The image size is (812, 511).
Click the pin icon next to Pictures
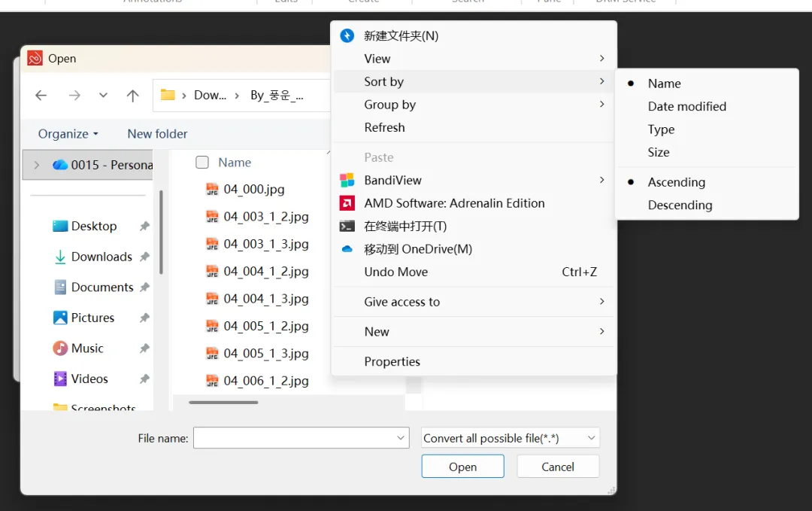[x=144, y=318]
